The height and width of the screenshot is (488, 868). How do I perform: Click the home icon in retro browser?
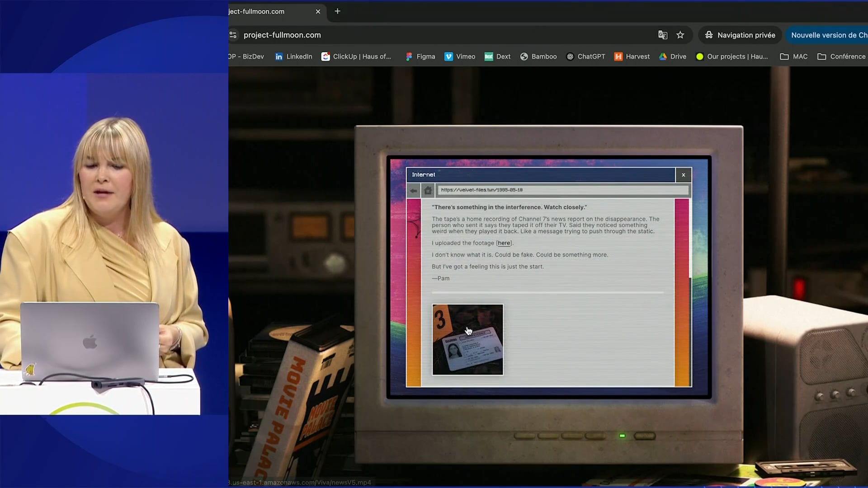(x=428, y=190)
